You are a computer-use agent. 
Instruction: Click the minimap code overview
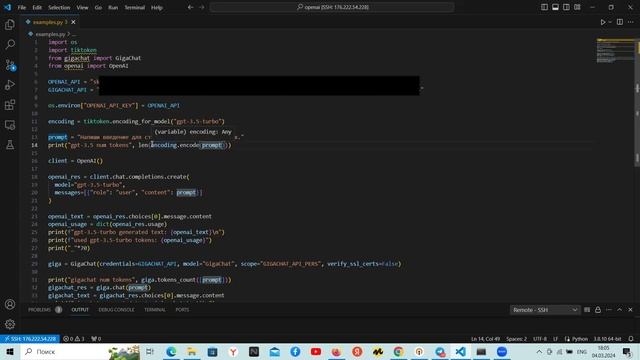coord(615,51)
